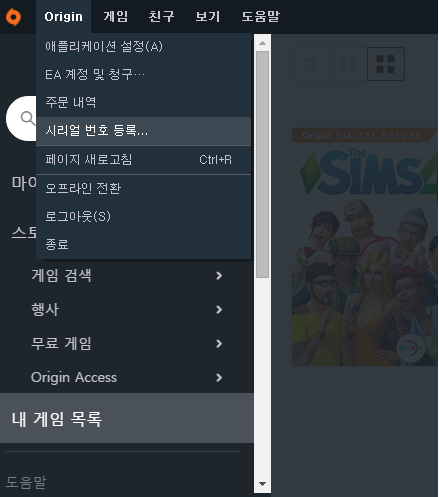The width and height of the screenshot is (439, 497).
Task: Click the scrollbar down arrow
Action: pos(262,484)
